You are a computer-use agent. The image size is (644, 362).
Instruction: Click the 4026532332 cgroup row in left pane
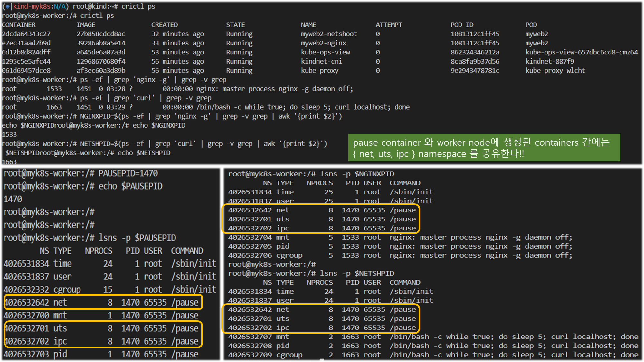point(109,289)
